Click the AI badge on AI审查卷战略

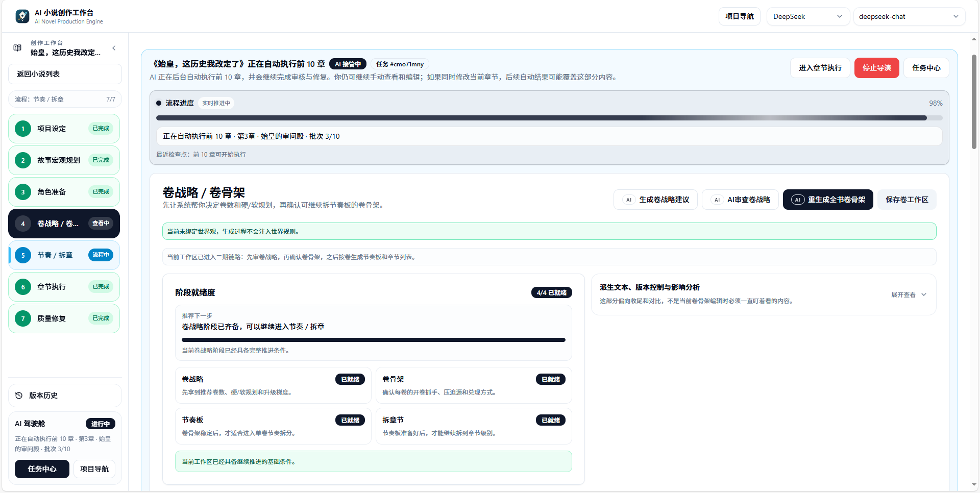pyautogui.click(x=717, y=200)
